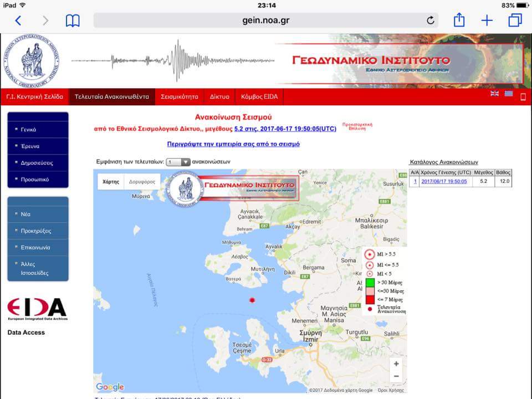Open Όροι Χρήσης map terms link

[391, 390]
